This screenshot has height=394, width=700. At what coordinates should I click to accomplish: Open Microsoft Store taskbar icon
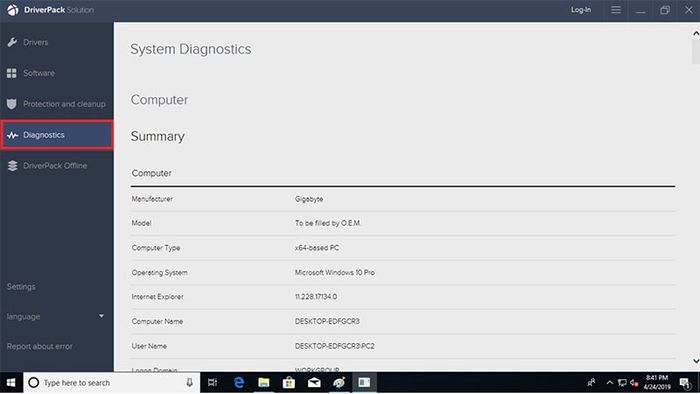click(x=289, y=382)
